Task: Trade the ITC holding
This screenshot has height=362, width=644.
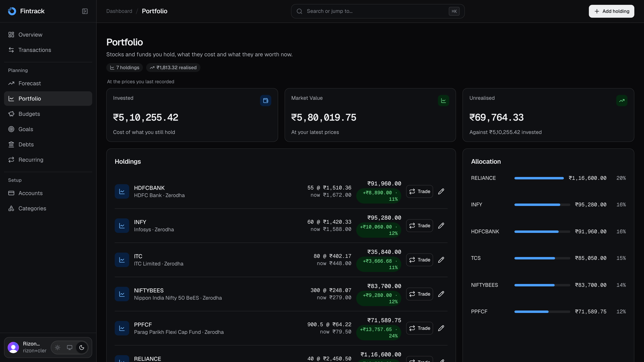Action: pos(419,260)
